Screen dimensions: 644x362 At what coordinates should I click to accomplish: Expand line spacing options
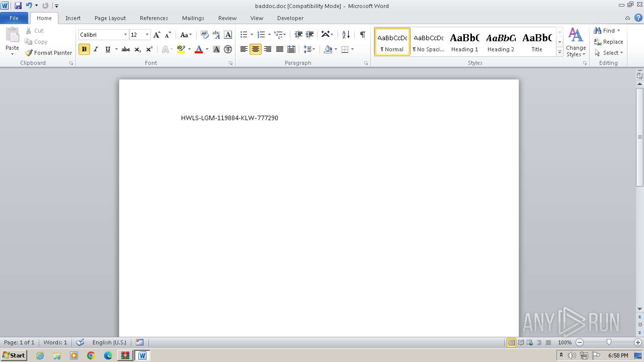click(309, 49)
